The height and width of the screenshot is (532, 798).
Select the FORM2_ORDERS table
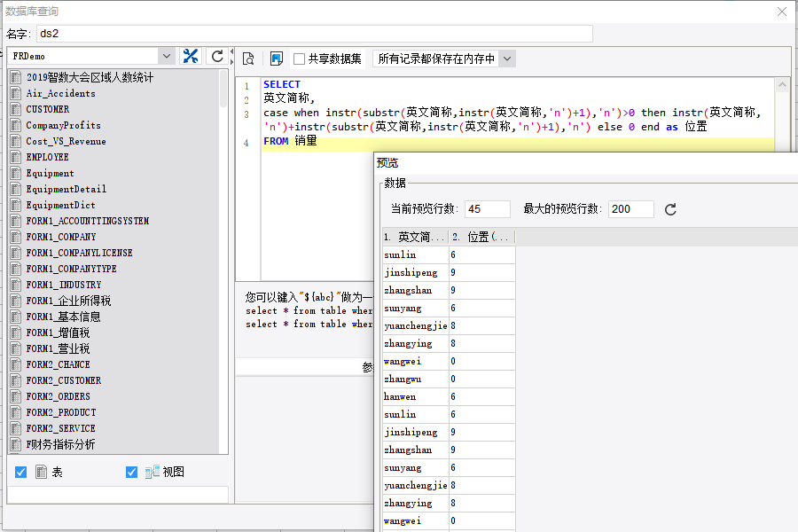coord(58,396)
